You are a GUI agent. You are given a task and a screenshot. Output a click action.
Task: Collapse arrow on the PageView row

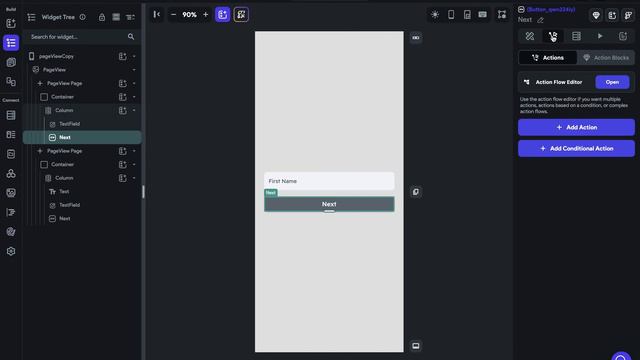134,70
